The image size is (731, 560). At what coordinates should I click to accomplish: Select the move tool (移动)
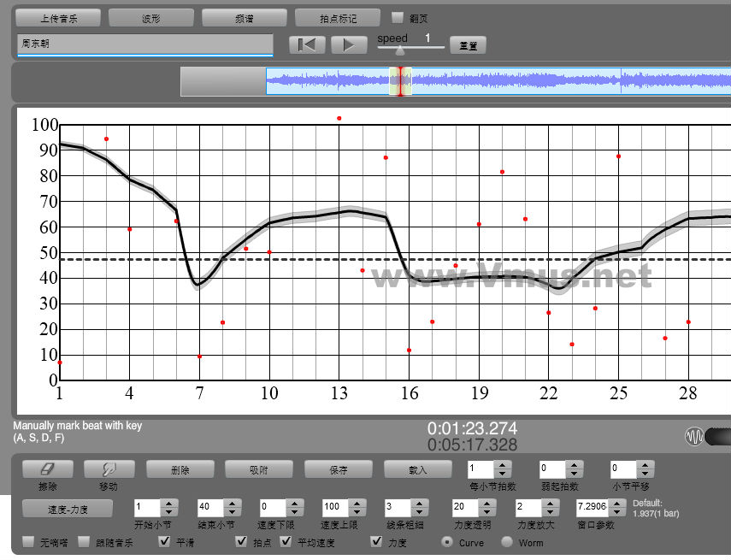[x=108, y=469]
